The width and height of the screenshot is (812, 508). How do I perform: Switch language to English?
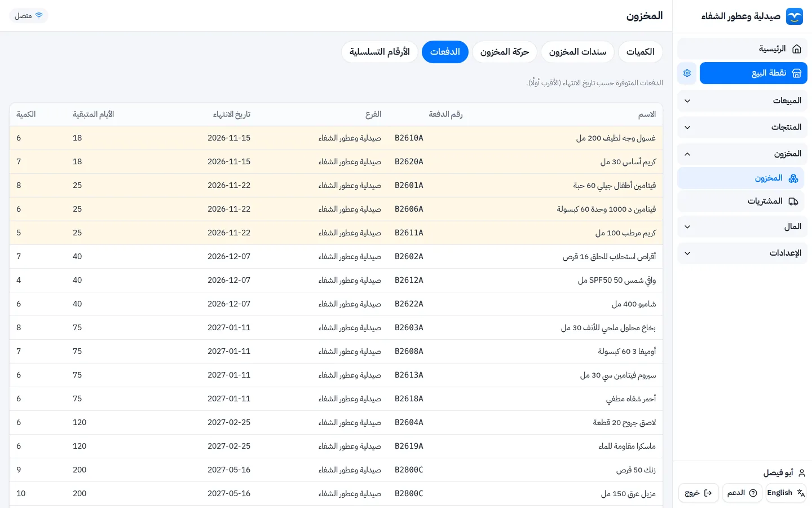pyautogui.click(x=786, y=493)
